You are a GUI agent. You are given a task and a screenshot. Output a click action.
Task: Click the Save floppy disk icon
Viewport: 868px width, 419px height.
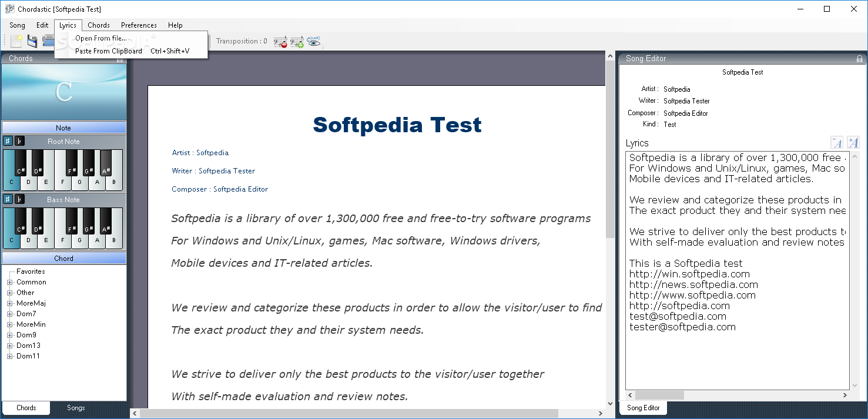(x=32, y=41)
